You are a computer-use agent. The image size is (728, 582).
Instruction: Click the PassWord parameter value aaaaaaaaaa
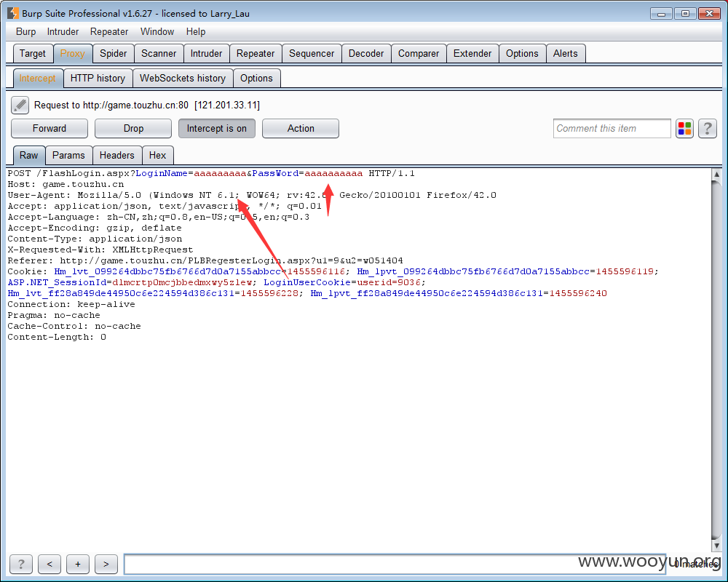click(x=334, y=174)
